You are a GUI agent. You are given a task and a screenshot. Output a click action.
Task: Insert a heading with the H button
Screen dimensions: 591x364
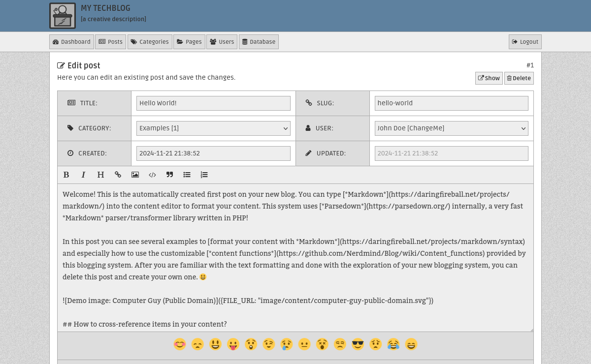pos(100,175)
